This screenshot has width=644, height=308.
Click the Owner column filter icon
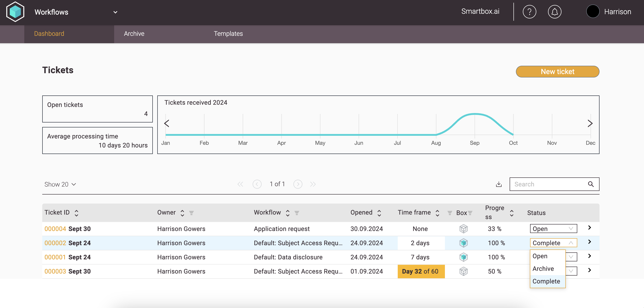tap(191, 213)
